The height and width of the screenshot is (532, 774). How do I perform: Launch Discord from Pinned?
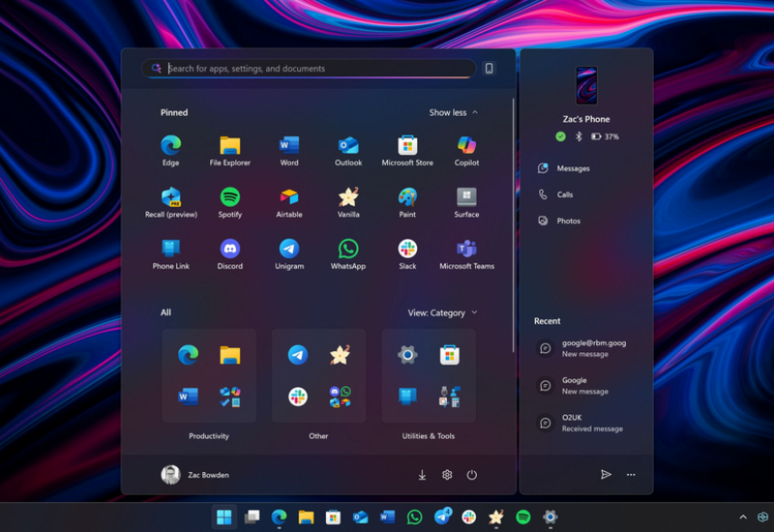[x=230, y=254]
